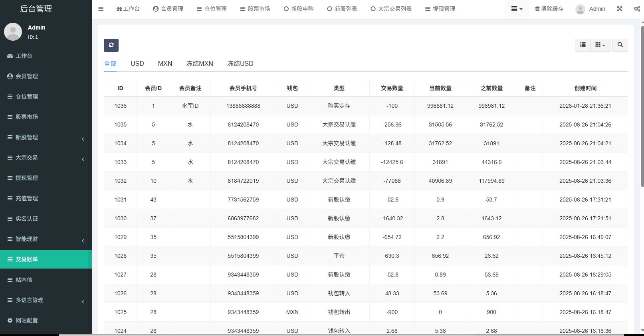Select the 冻结MXN tab
The image size is (644, 336).
point(200,63)
